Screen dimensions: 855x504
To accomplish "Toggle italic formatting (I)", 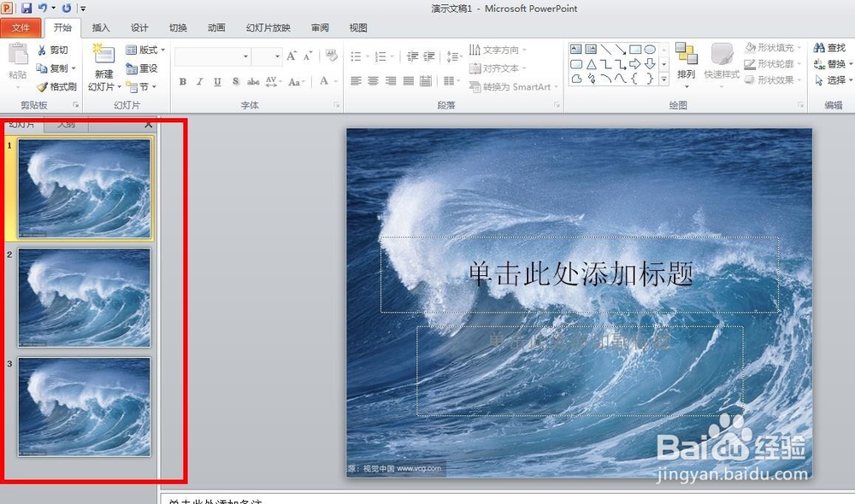I will pyautogui.click(x=198, y=82).
